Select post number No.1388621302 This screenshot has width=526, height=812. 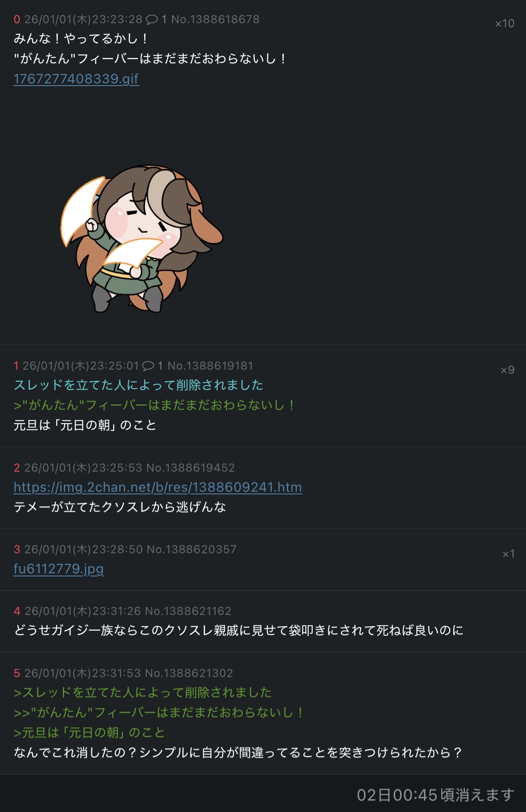pos(189,672)
